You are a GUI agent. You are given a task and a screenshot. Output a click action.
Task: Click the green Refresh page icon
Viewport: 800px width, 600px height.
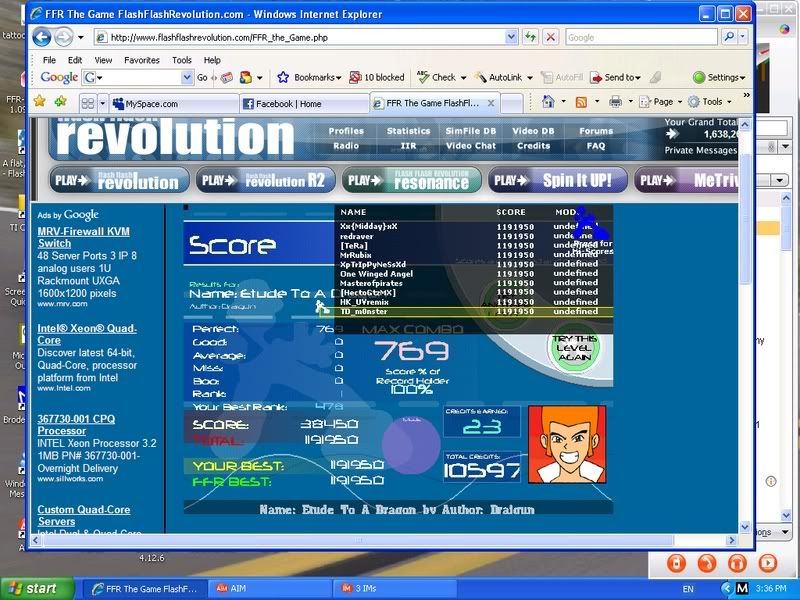529,37
